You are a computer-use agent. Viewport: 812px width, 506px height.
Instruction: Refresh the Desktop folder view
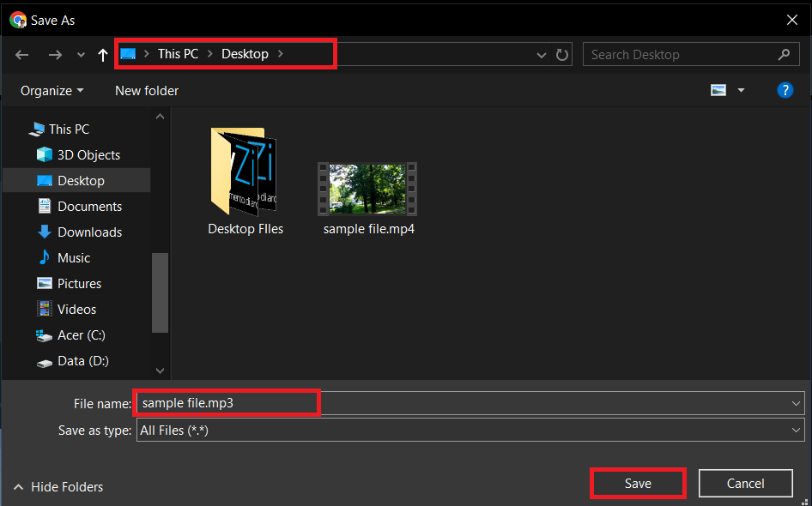(562, 54)
